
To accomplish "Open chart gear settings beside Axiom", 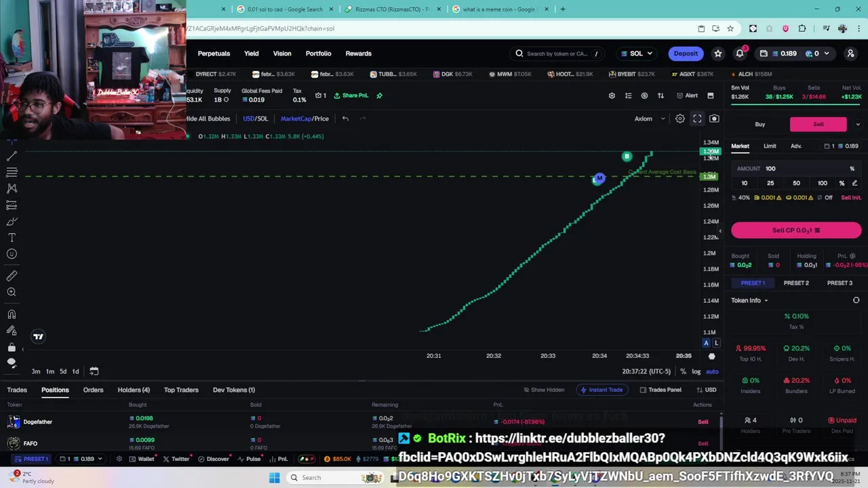I will click(x=680, y=119).
